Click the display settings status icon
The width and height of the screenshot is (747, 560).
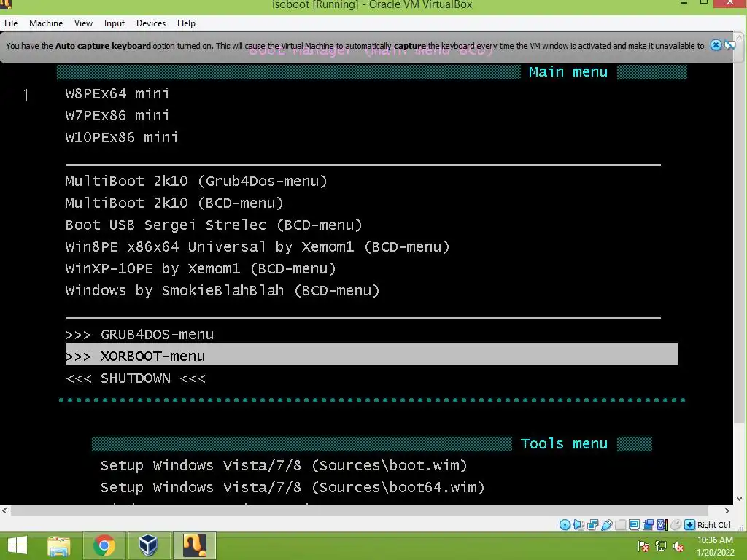click(x=634, y=525)
